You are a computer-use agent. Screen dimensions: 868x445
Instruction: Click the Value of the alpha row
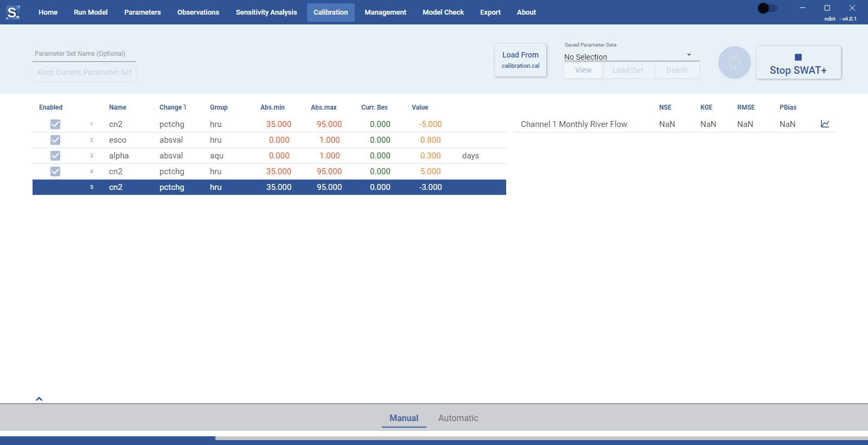[430, 156]
